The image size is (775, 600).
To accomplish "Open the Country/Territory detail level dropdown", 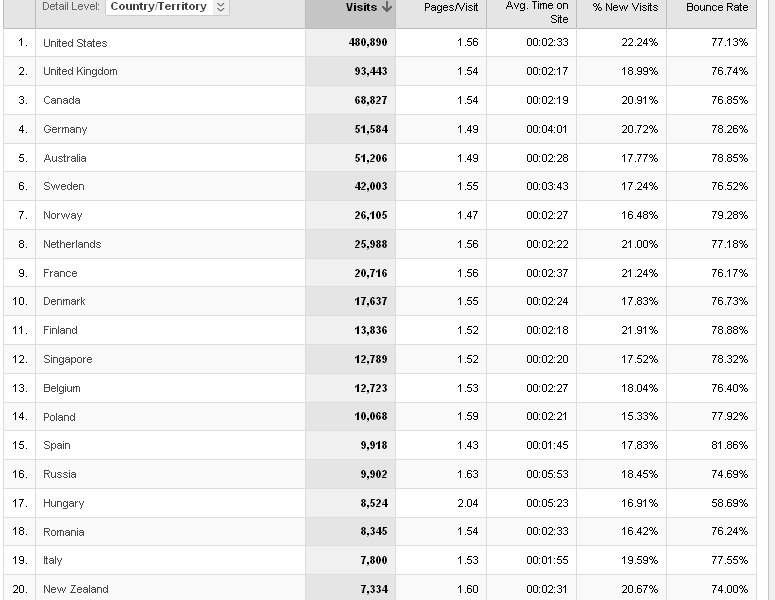I will [x=167, y=7].
